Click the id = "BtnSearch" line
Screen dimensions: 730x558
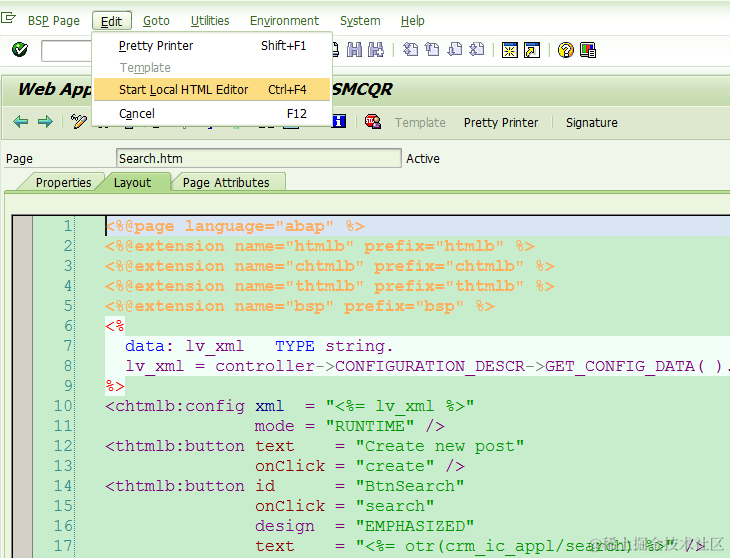[x=284, y=486]
